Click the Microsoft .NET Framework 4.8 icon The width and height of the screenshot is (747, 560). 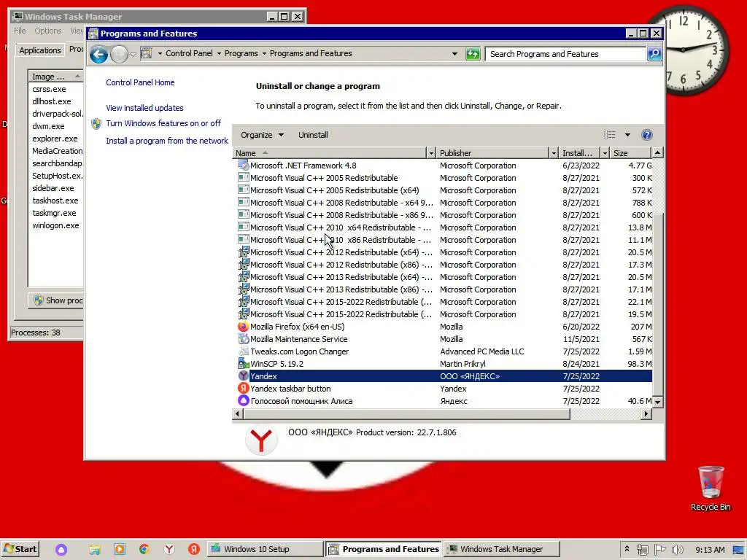click(243, 166)
